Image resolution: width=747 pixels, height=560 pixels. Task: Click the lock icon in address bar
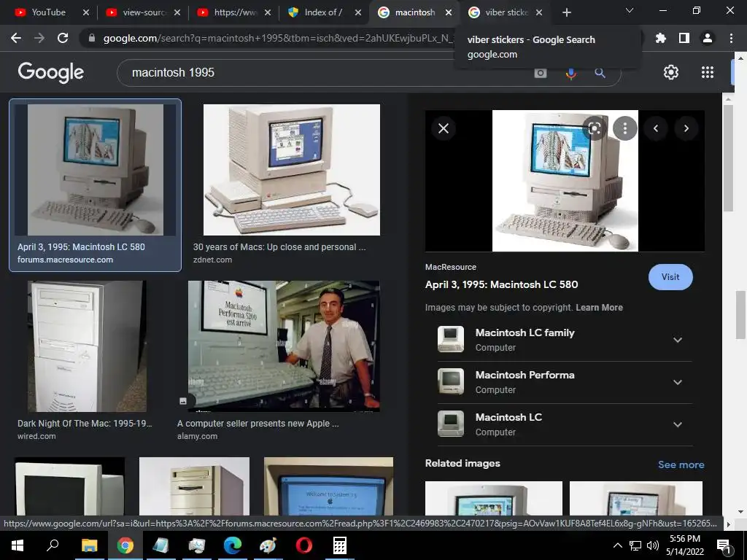(x=91, y=38)
